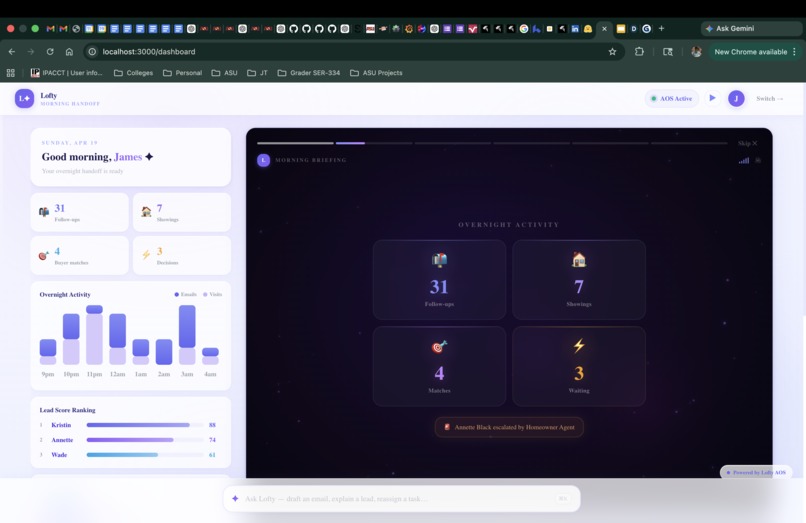The image size is (806, 523).
Task: Reload the dashboard page
Action: click(x=50, y=51)
